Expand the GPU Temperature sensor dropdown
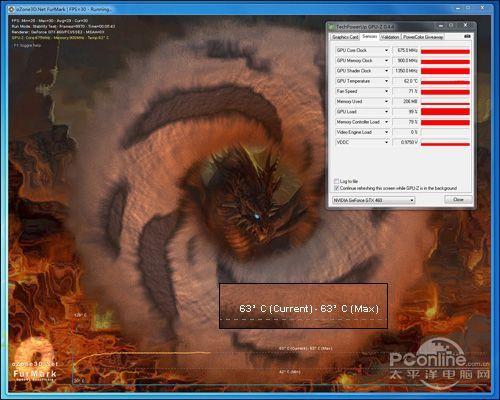This screenshot has width=500, height=400. click(386, 81)
